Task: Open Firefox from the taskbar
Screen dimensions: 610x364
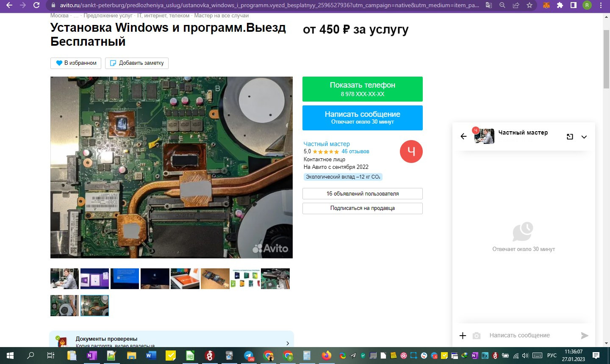Action: 326,356
